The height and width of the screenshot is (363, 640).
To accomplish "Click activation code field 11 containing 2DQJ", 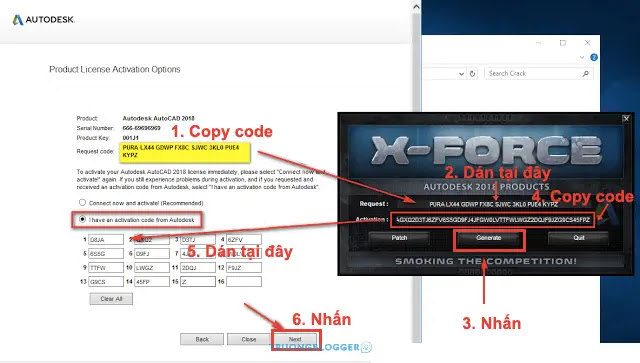I will (198, 267).
